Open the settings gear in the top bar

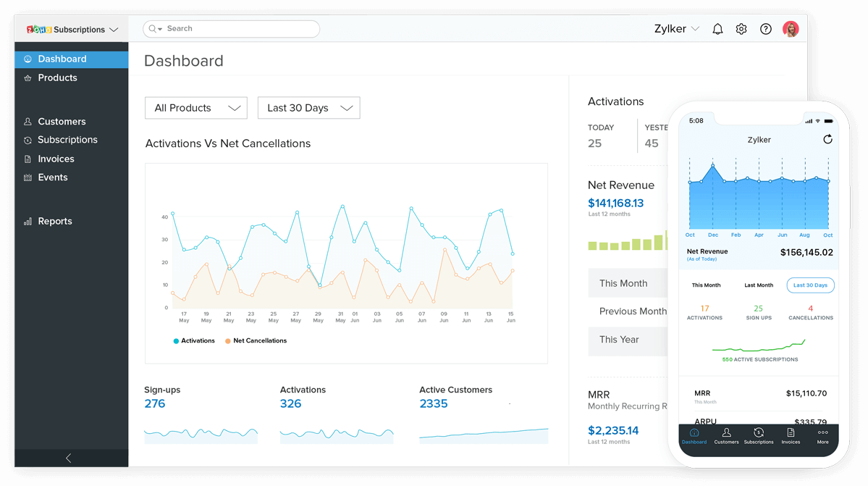click(741, 28)
